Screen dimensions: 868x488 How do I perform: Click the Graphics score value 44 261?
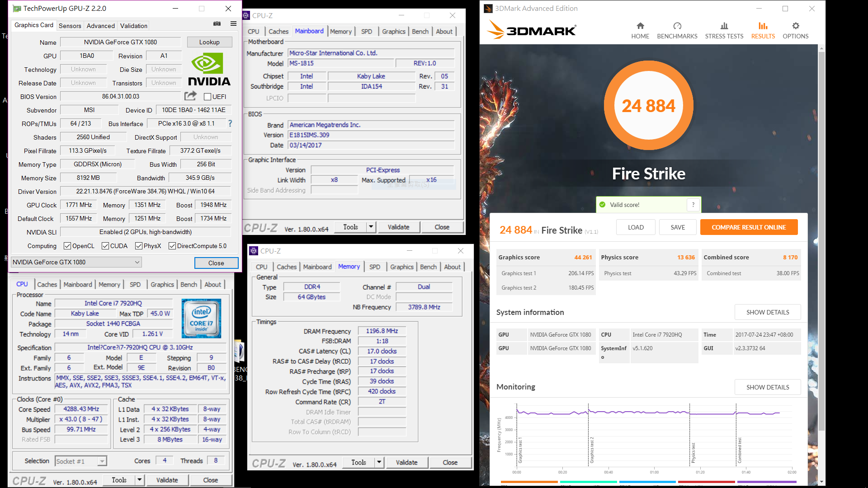(x=583, y=257)
